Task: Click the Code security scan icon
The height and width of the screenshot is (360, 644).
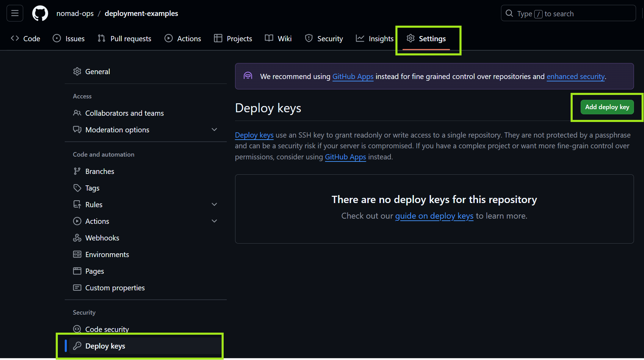Action: click(77, 329)
